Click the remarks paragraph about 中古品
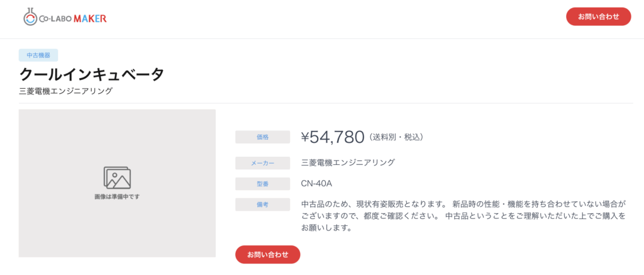The height and width of the screenshot is (275, 644). (x=464, y=216)
